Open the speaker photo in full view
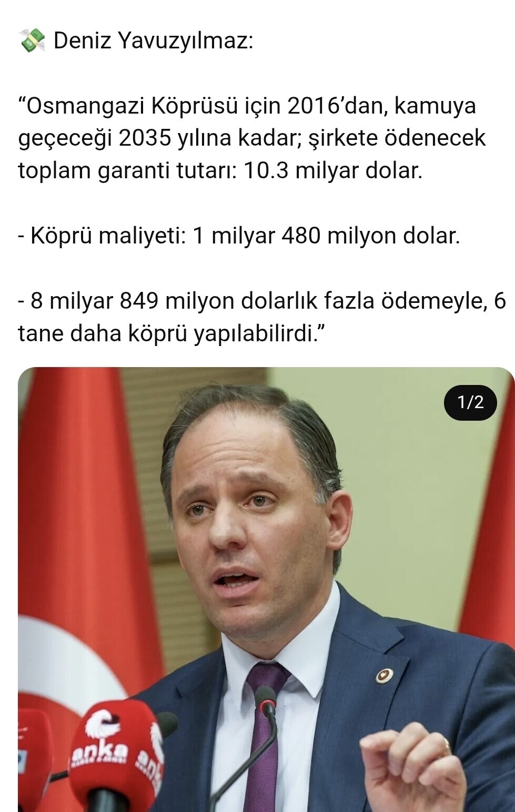The width and height of the screenshot is (515, 812). point(266,590)
